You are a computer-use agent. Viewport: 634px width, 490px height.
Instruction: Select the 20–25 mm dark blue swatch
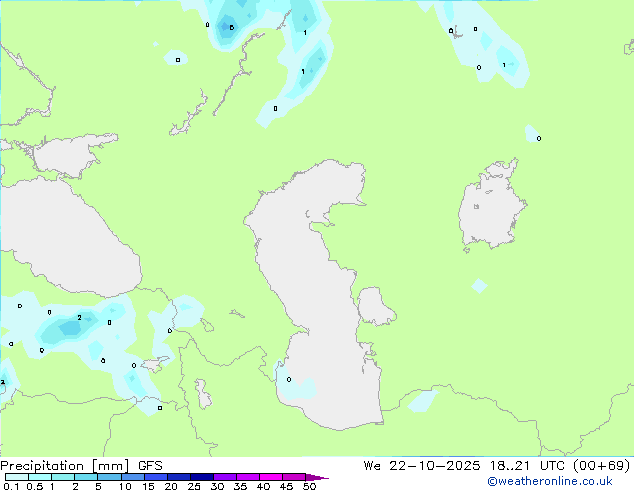(x=179, y=477)
